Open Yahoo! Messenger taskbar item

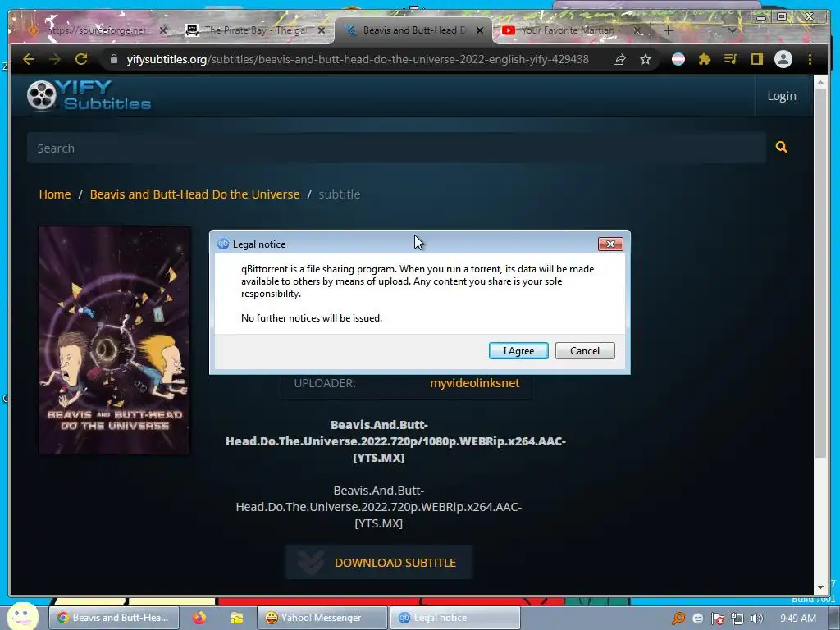[x=322, y=618]
